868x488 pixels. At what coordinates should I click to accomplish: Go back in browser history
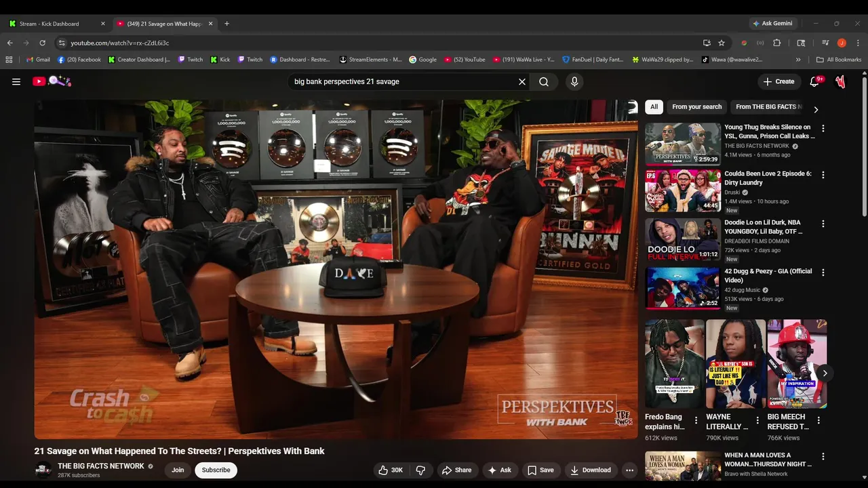click(x=9, y=43)
